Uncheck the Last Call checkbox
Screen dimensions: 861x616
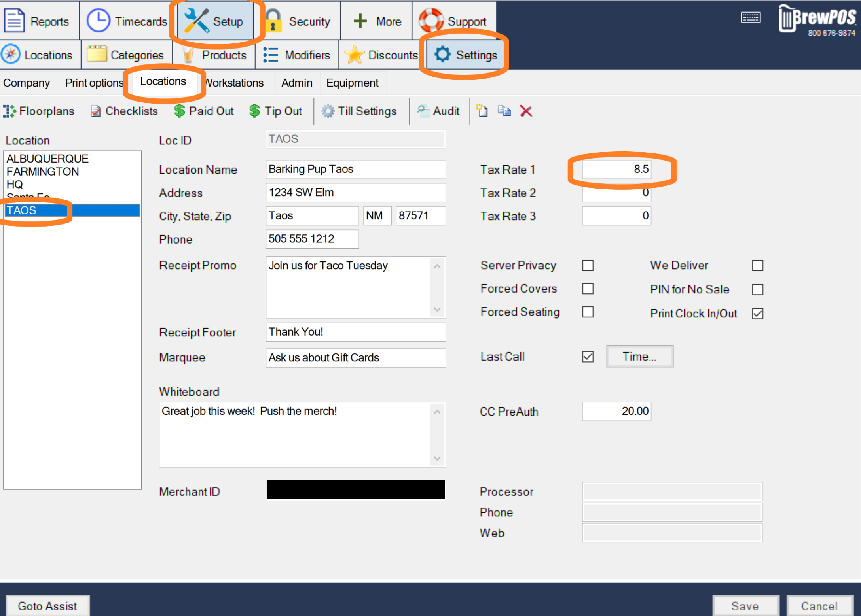pos(588,357)
